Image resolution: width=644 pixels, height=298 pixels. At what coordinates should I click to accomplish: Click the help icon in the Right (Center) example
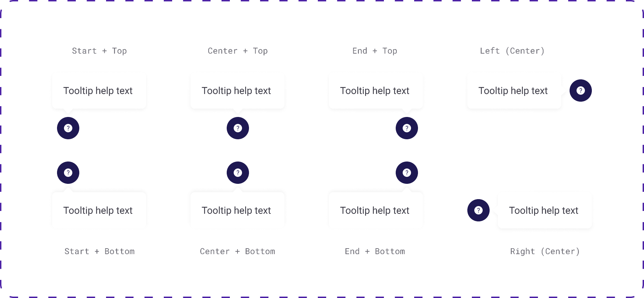click(x=478, y=210)
